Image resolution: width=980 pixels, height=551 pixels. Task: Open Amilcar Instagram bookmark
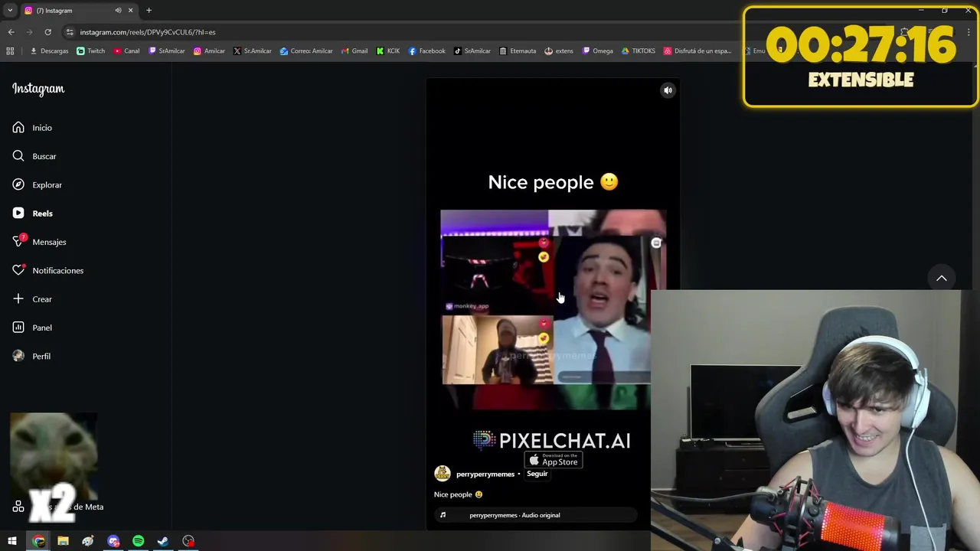[209, 51]
